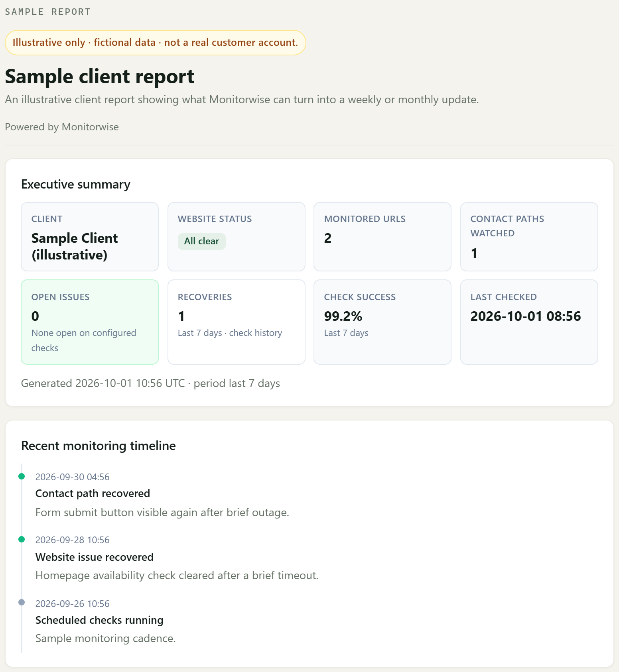The width and height of the screenshot is (619, 672).
Task: Click the '2026-09-28 10:56' timestamp
Action: (73, 540)
